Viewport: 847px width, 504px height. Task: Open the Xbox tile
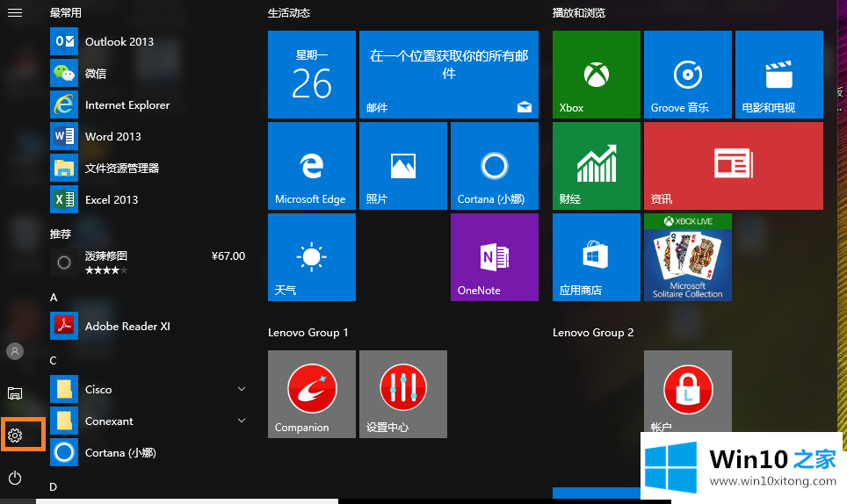tap(597, 75)
